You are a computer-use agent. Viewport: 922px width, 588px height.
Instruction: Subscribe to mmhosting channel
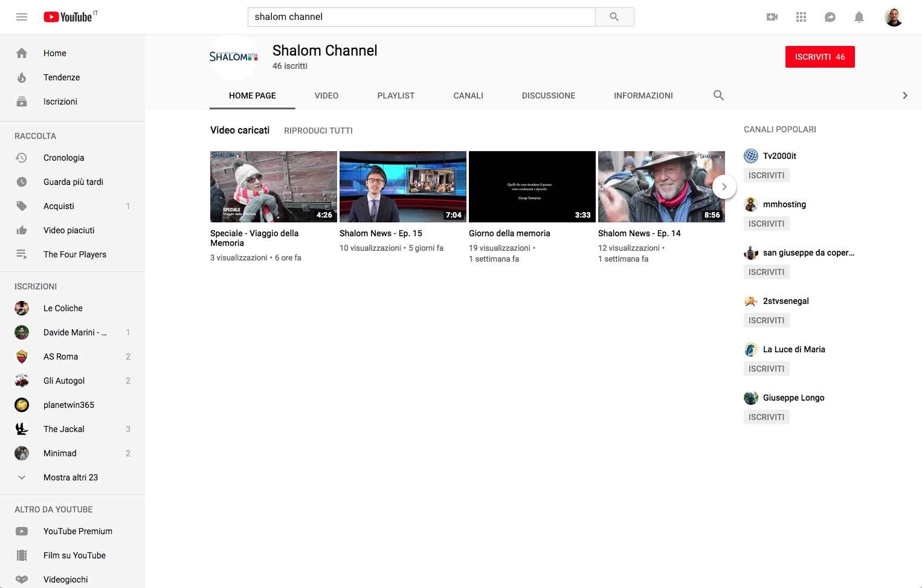[x=766, y=224]
